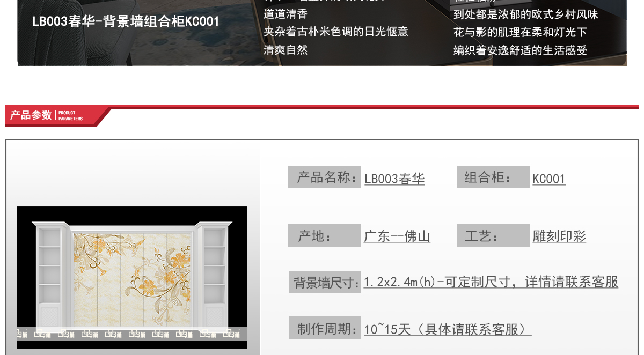Click the banner text line 道道清香
The width and height of the screenshot is (644, 355).
tap(286, 14)
